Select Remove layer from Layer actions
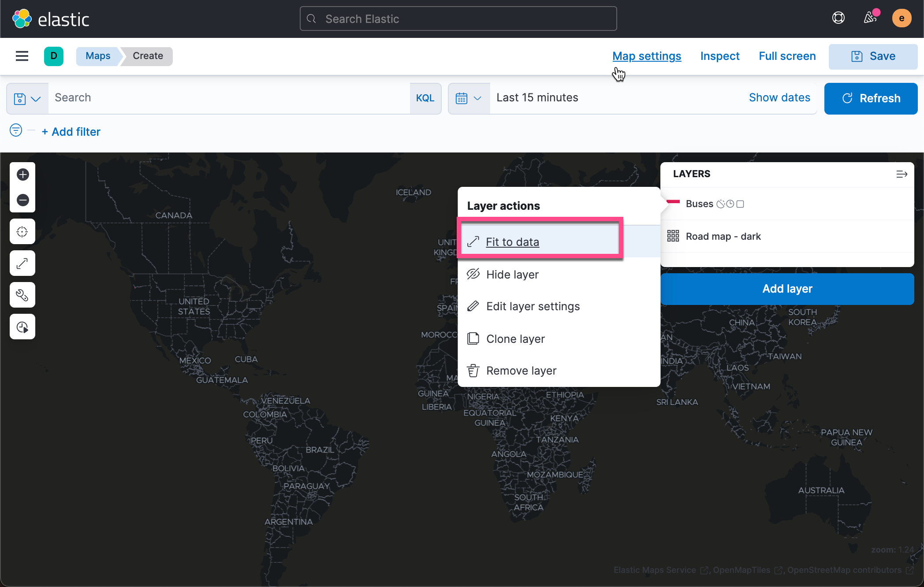The width and height of the screenshot is (924, 587). (x=521, y=370)
